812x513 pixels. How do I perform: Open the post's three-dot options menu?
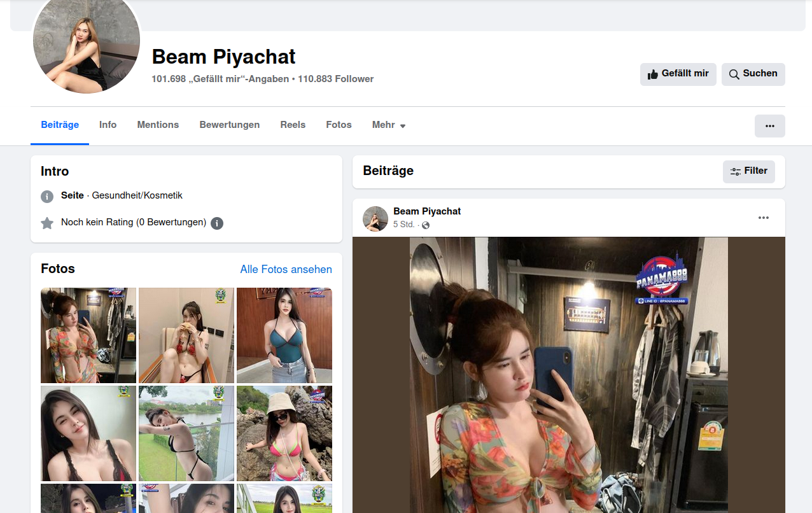click(x=764, y=218)
